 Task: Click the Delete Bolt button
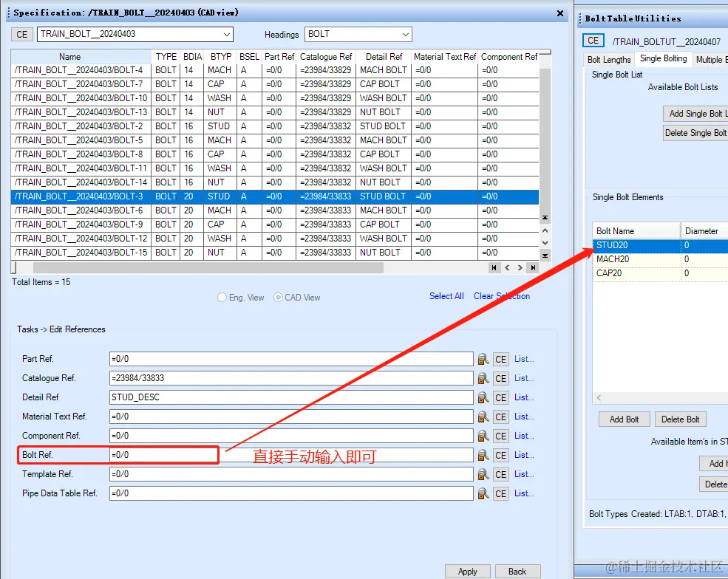point(680,419)
